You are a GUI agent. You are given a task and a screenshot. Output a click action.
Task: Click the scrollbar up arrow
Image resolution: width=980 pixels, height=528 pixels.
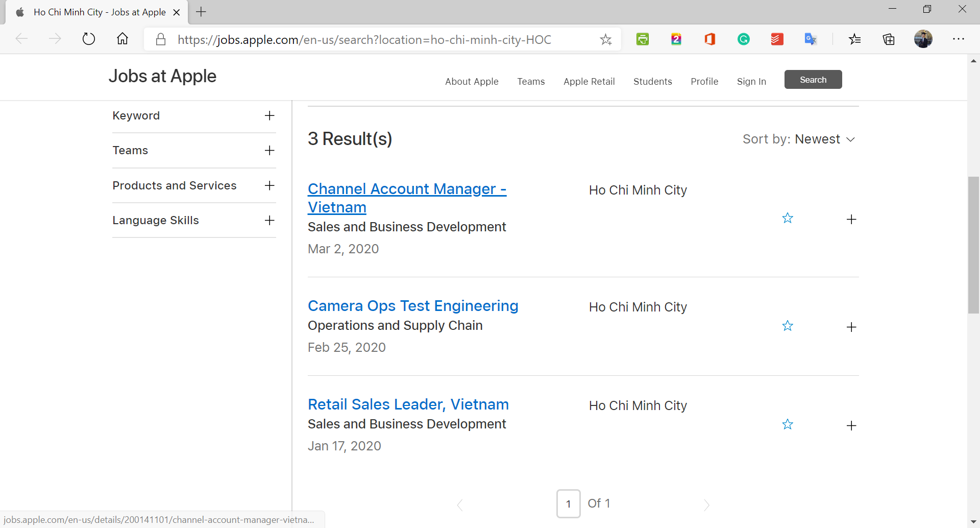coord(973,61)
